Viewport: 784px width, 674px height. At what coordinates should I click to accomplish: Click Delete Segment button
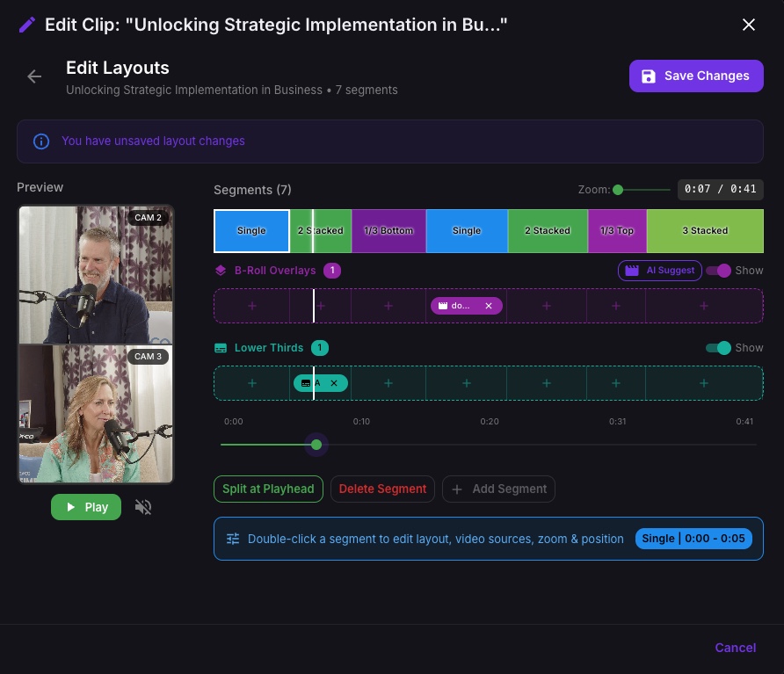(382, 489)
